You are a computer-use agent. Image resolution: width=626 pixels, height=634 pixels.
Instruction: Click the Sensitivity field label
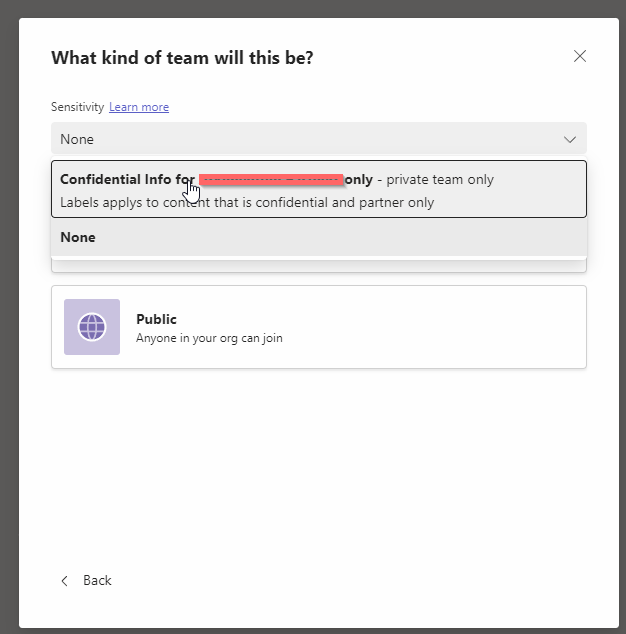click(77, 107)
